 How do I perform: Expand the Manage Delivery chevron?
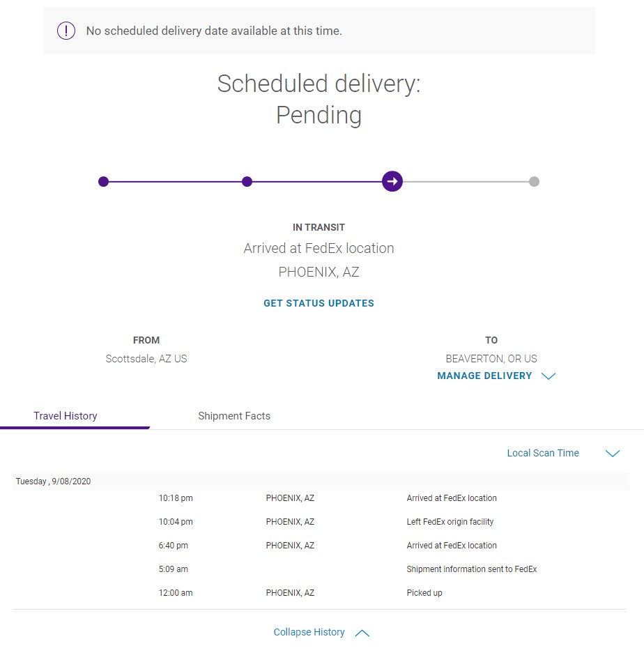click(x=549, y=376)
